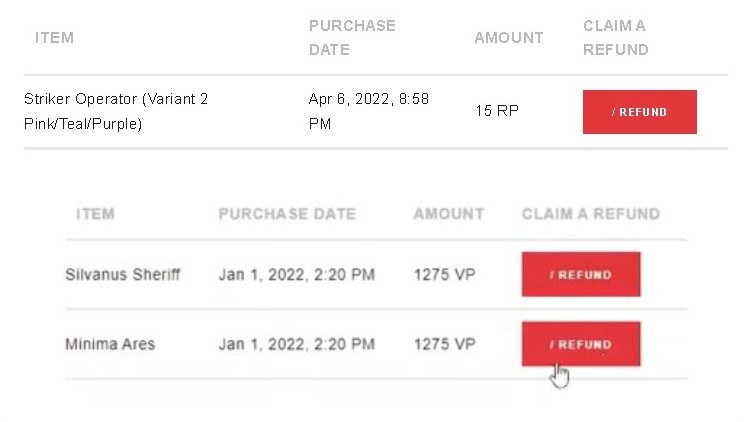Click the lower AMOUNT column header
The image size is (749, 422).
coord(449,214)
